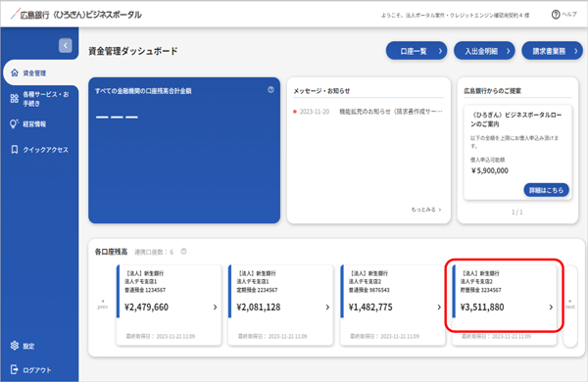The width and height of the screenshot is (588, 382).
Task: Click info icon on total balance card
Action: pos(270,90)
